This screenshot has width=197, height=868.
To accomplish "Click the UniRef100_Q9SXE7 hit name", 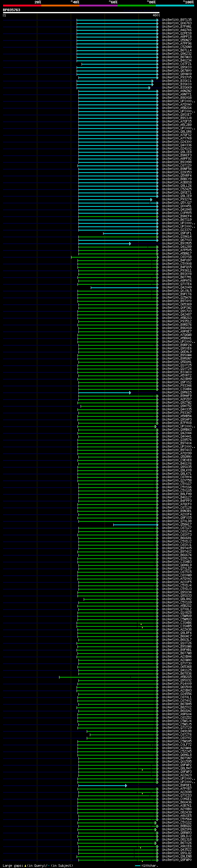I will 177,115.
